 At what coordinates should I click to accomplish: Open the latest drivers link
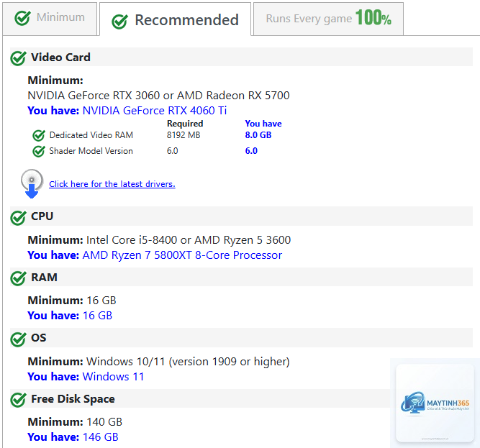[112, 184]
